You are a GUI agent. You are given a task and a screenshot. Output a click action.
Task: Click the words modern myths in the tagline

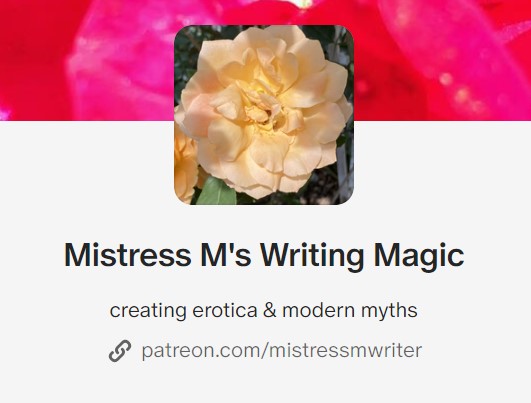pos(350,311)
